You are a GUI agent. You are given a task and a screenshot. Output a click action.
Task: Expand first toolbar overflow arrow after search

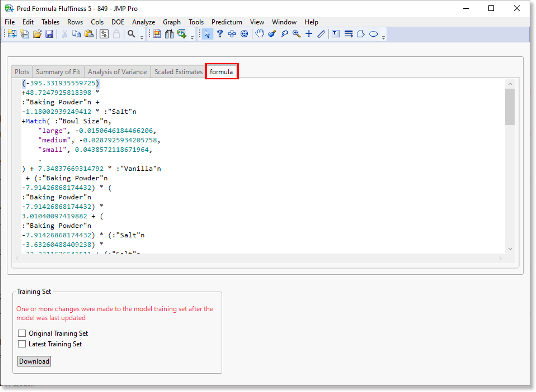(142, 37)
